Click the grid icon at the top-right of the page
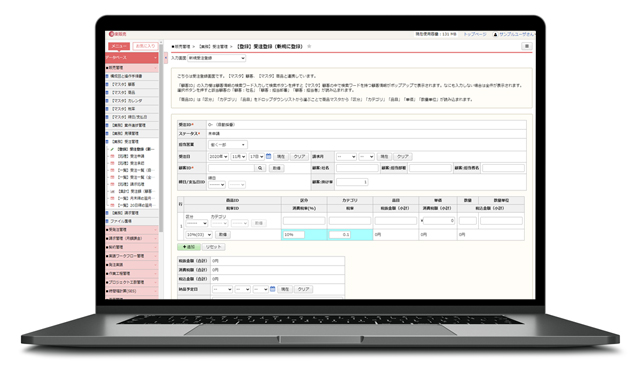This screenshot has height=370, width=641. point(527,46)
